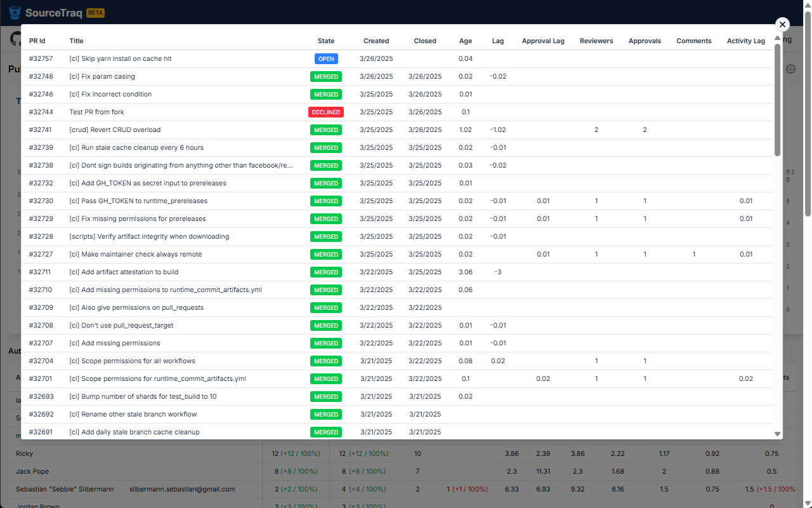This screenshot has width=812, height=508.
Task: Click the BETA badge next to SourceTraq
Action: tap(95, 13)
